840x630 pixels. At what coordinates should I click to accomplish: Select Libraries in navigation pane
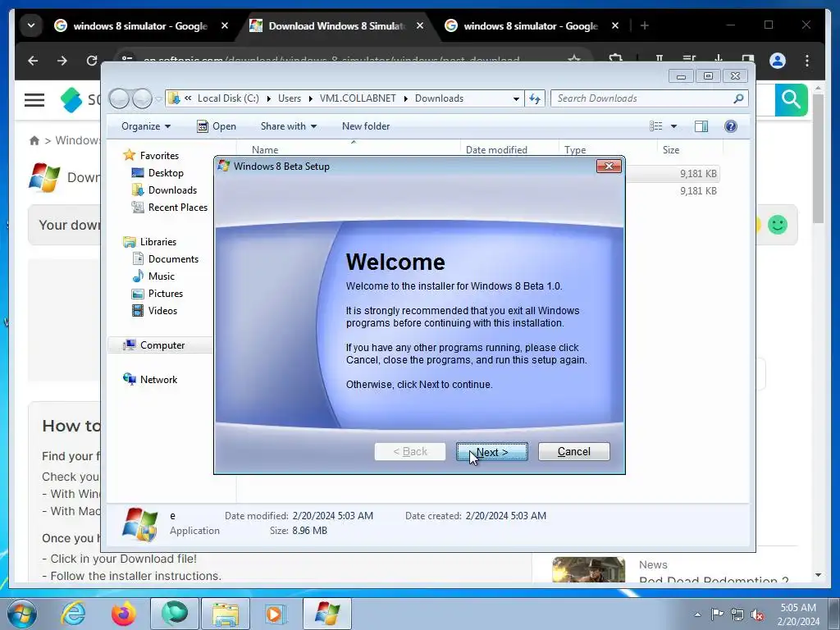(x=158, y=242)
